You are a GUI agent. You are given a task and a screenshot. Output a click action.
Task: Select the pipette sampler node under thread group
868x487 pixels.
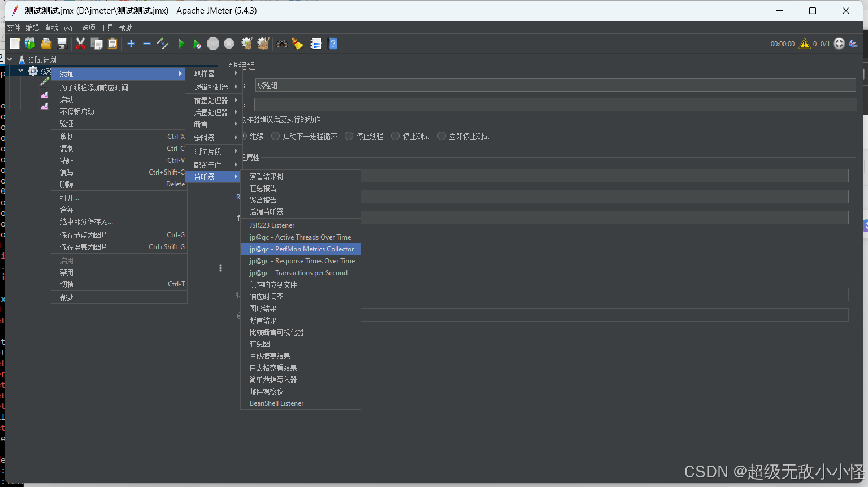click(x=44, y=82)
